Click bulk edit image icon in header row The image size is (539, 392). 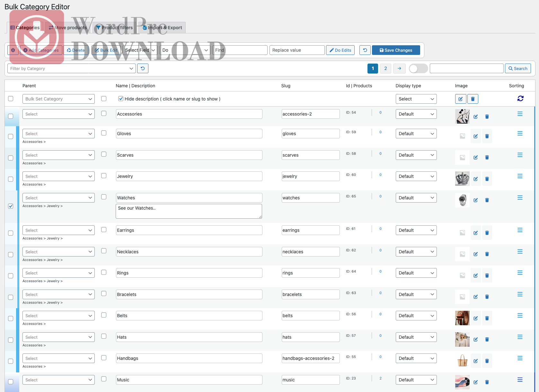click(461, 99)
